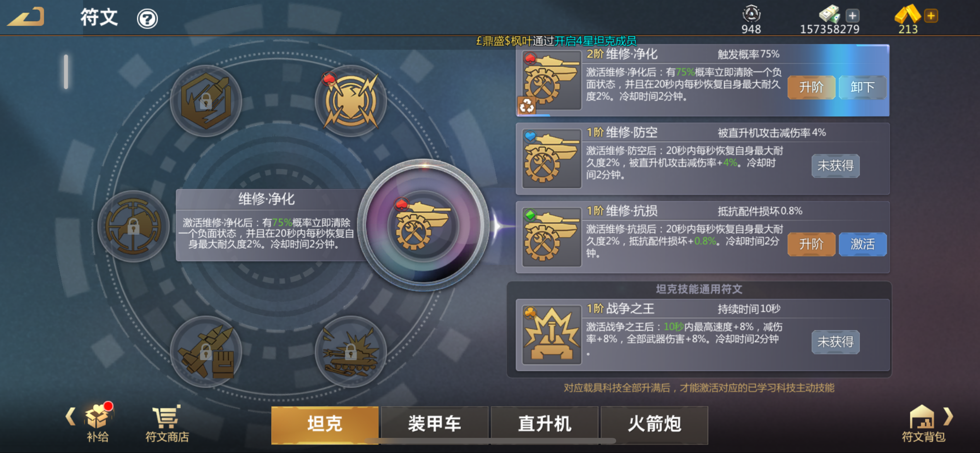Viewport: 980px width, 453px height.
Task: Open the 符文背包 backpack
Action: (x=923, y=424)
